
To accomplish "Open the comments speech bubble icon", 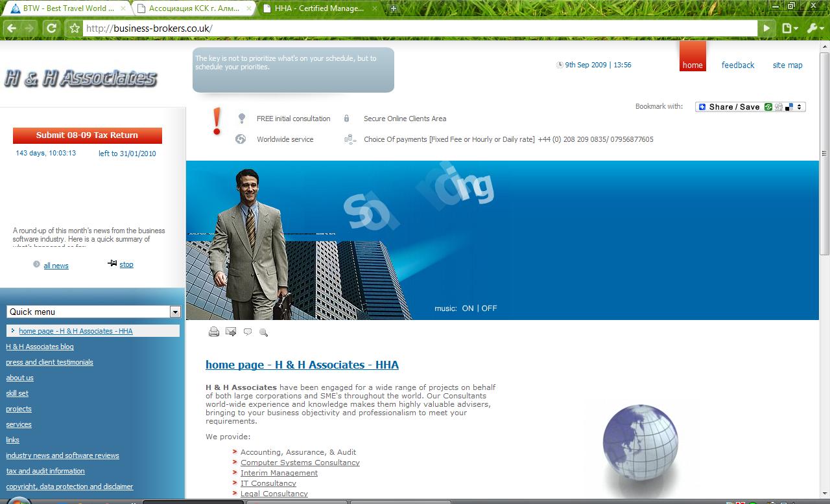I will (x=247, y=332).
